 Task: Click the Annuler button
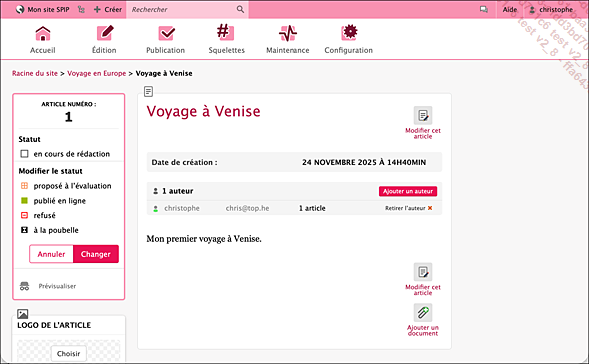(x=51, y=254)
